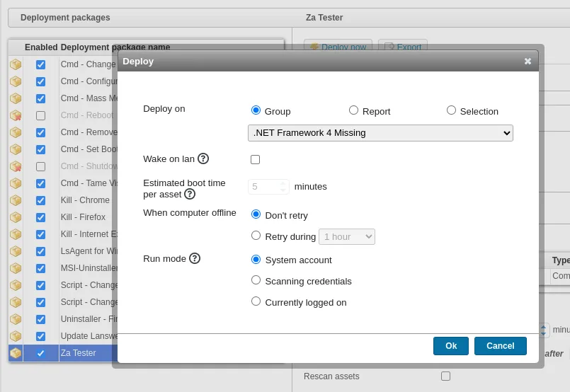Click Export link behind dialog
570x392 pixels.
point(403,45)
